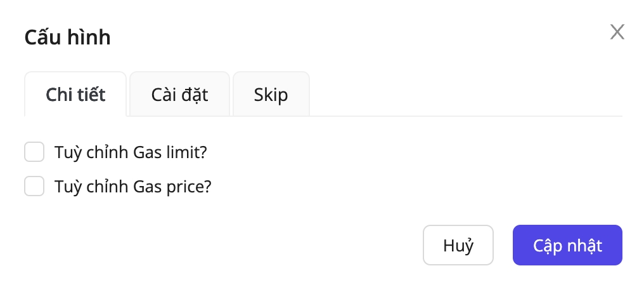
Task: Return to the Chi tiết details tab
Action: [x=75, y=95]
